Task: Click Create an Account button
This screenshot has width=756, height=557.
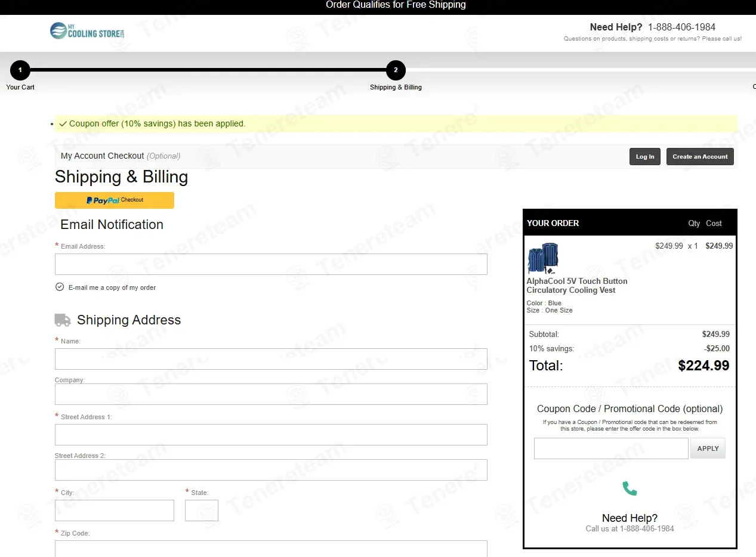Action: point(700,157)
